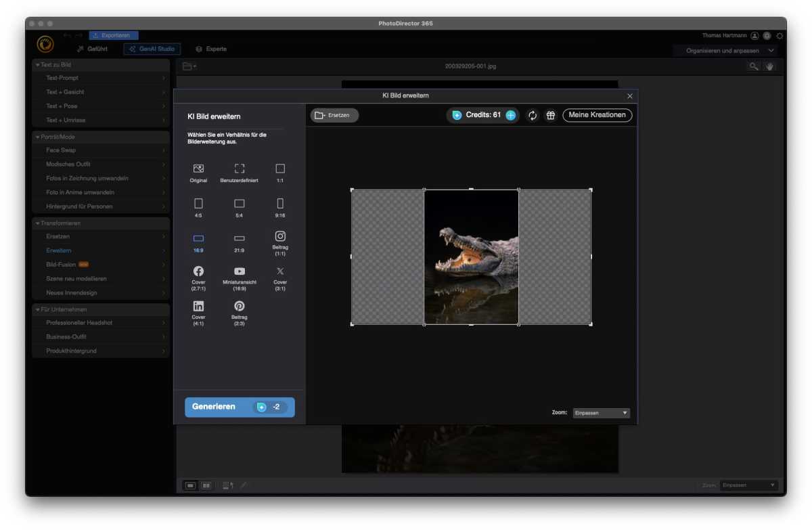Screen dimensions: 812x530
Task: Select the 21:9 ultrawide ratio
Action: 240,243
